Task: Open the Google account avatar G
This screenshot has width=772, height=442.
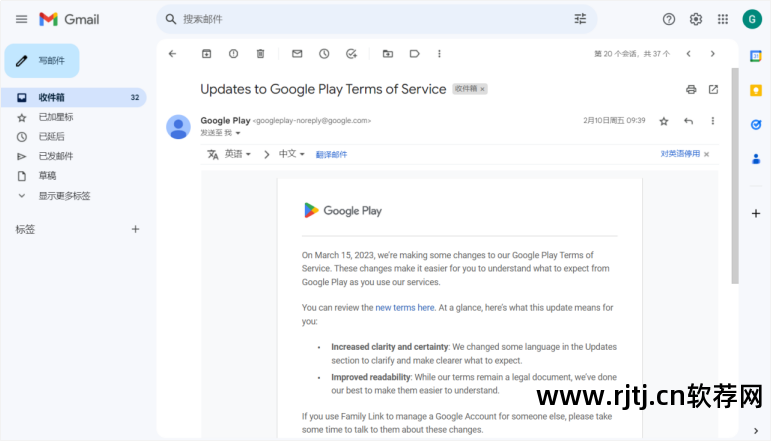Action: [x=752, y=19]
